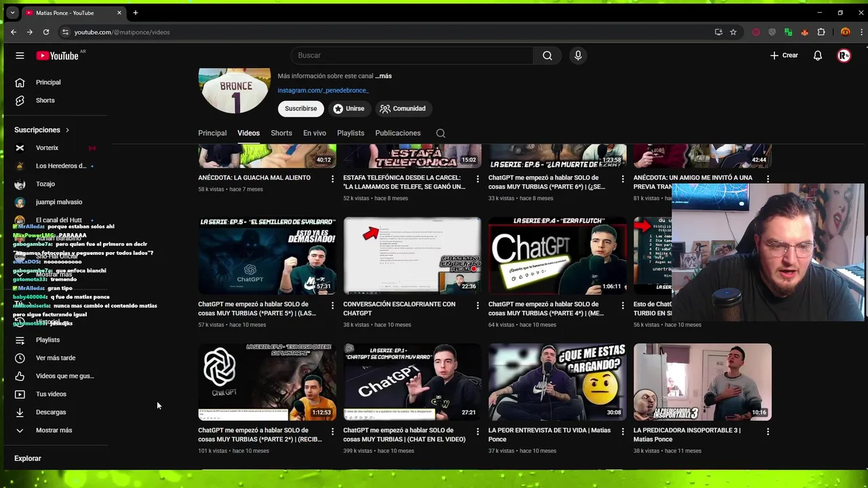
Task: Reload the page in Chrome
Action: pyautogui.click(x=46, y=32)
